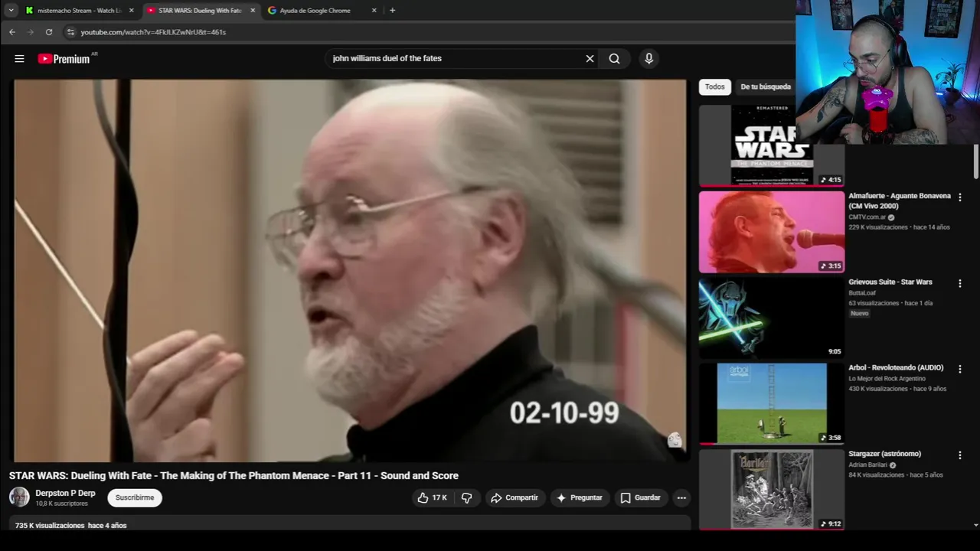Click the video title STAR WARS: Dueling With Fate
Viewport: 980px width, 551px height.
[234, 475]
